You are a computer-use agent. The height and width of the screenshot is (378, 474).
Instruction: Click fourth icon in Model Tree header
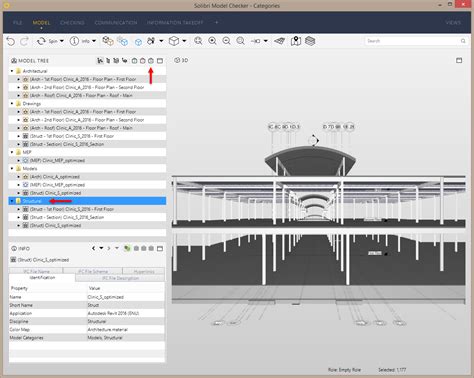tap(124, 61)
